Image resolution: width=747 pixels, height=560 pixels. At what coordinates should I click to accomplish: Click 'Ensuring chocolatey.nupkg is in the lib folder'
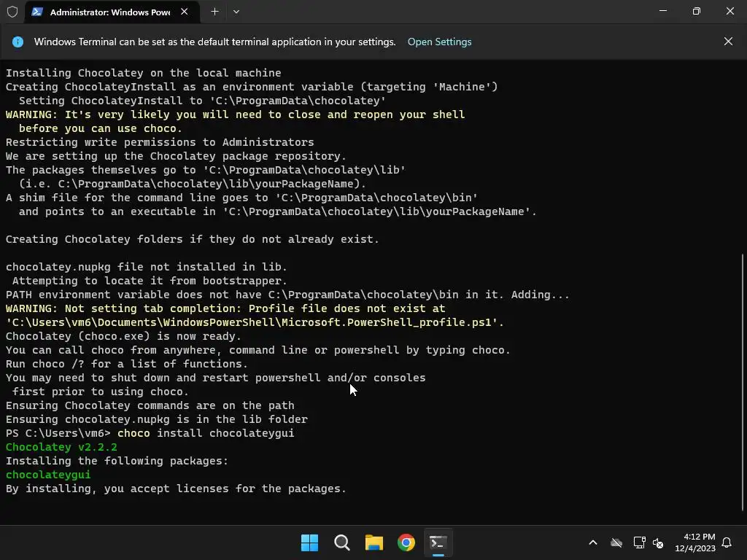[x=157, y=419]
